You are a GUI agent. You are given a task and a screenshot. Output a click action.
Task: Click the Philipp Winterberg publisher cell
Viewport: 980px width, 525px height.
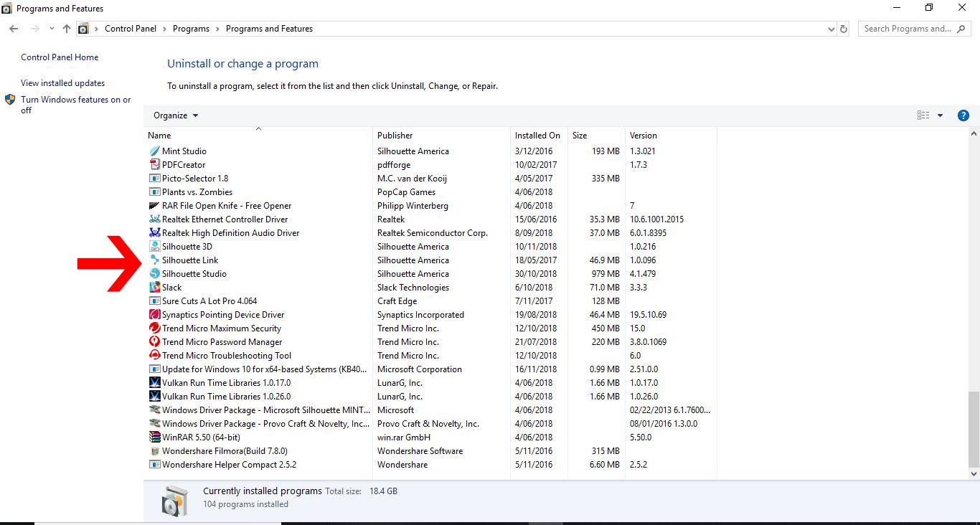point(413,206)
